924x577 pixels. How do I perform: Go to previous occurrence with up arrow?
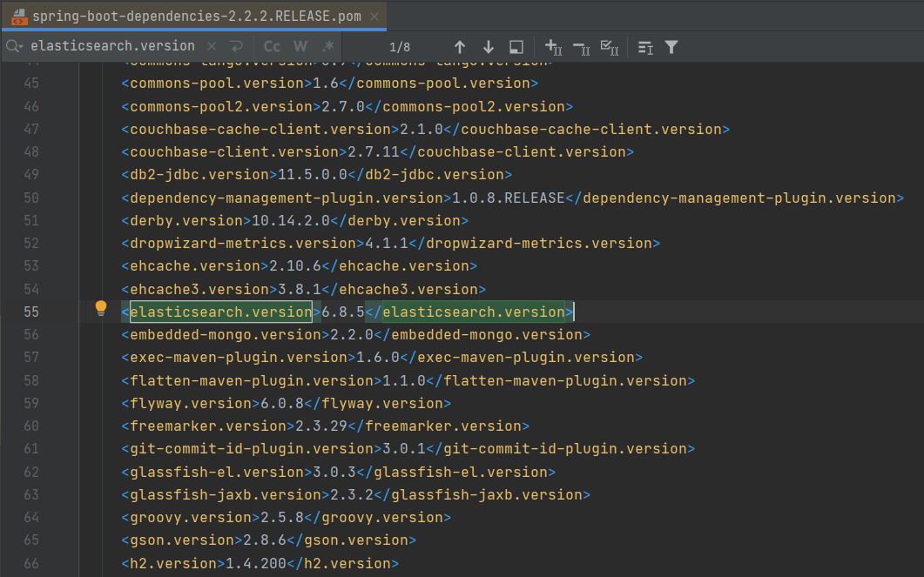[460, 47]
